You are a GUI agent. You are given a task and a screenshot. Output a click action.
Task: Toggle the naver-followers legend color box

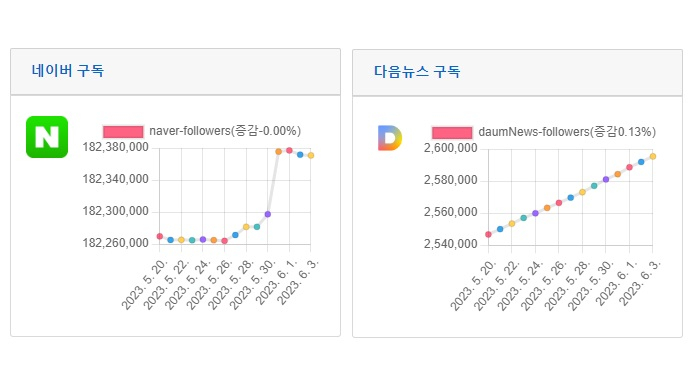[x=123, y=132]
